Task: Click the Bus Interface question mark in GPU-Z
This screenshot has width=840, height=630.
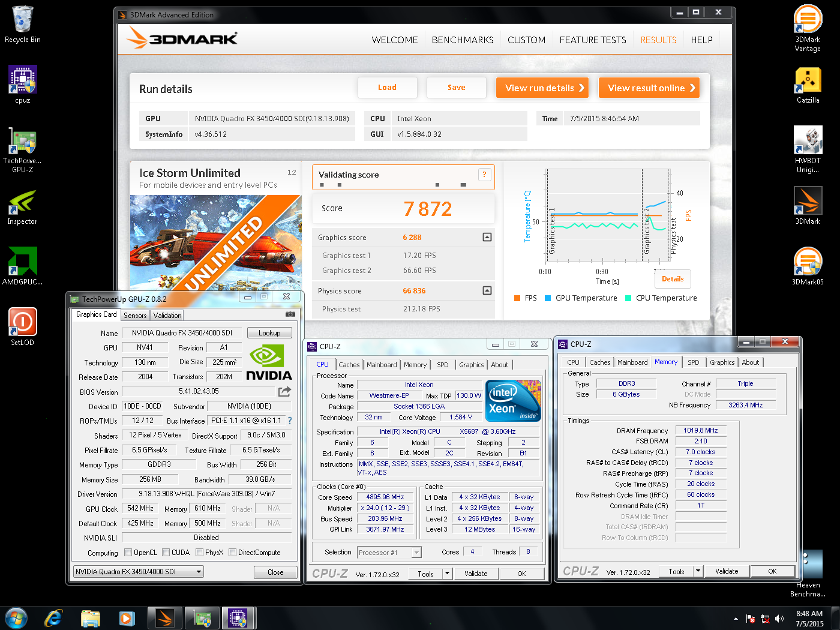Action: point(290,421)
